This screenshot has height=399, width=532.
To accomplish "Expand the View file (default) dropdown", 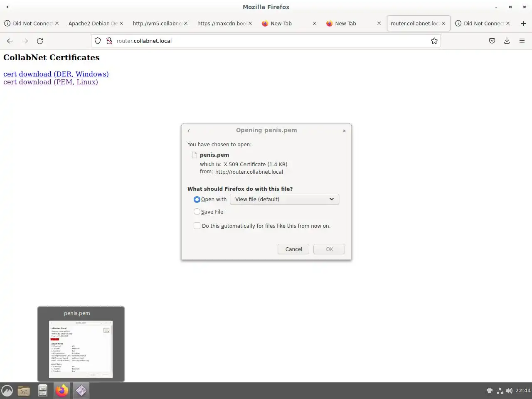I will [284, 199].
